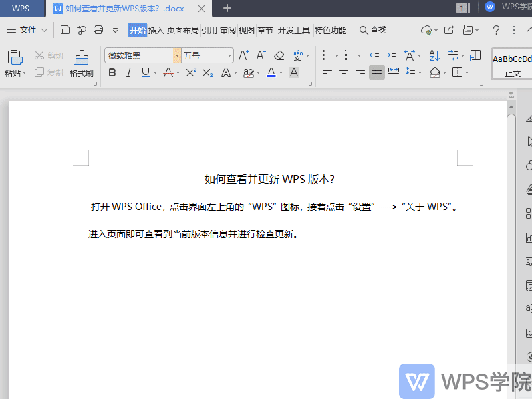532x399 pixels.
Task: Open the Borders dropdown arrow
Action: point(467,73)
